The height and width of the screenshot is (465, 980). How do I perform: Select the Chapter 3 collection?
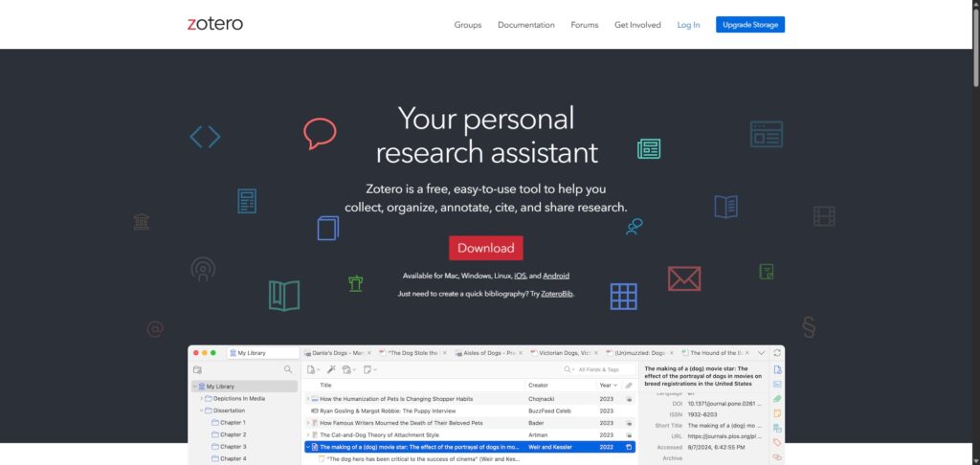[229, 447]
